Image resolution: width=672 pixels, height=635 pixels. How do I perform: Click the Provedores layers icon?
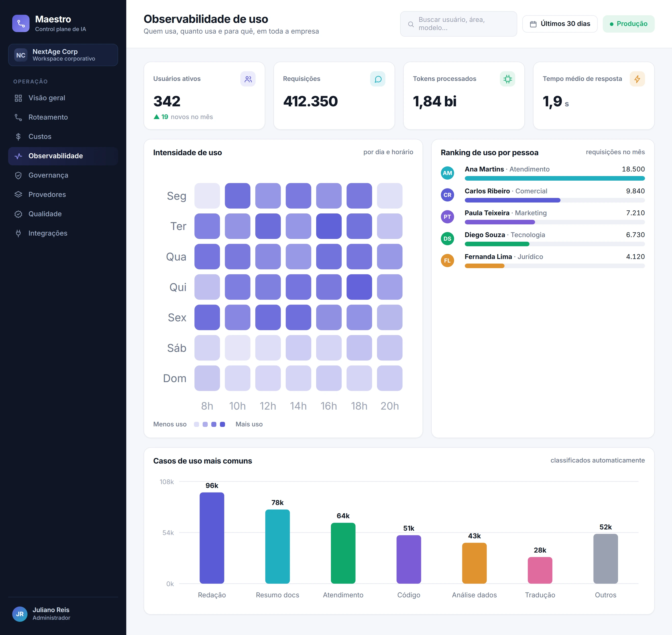pos(18,194)
